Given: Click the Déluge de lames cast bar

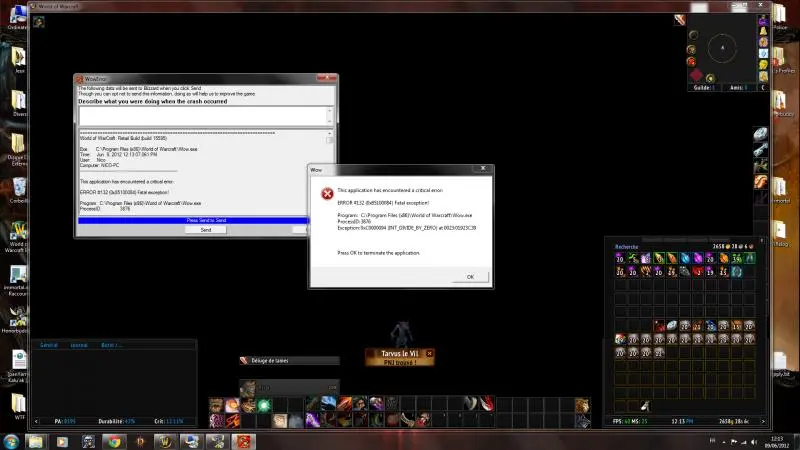Looking at the screenshot, I should pos(289,361).
